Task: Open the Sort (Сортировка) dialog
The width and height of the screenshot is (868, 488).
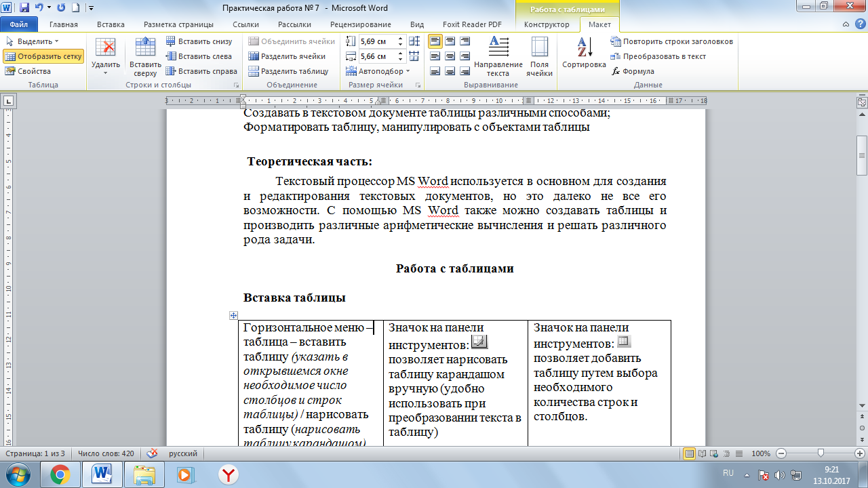Action: pos(583,54)
